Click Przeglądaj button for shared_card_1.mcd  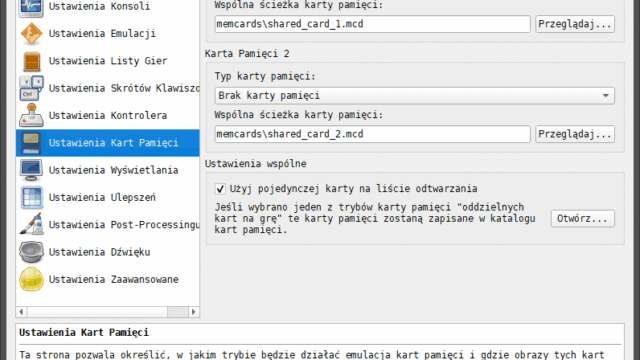point(575,24)
